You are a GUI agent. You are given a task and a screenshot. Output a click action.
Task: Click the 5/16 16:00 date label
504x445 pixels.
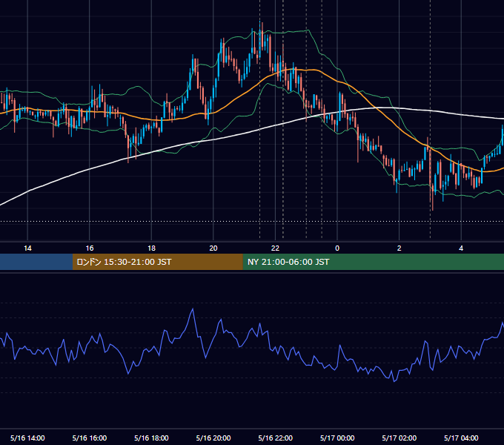90,438
